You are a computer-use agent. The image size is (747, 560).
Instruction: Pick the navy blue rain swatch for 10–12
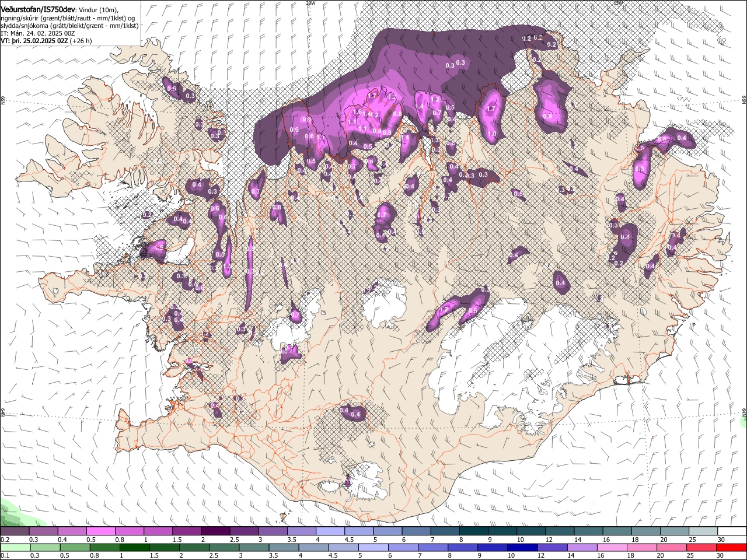coord(522,548)
